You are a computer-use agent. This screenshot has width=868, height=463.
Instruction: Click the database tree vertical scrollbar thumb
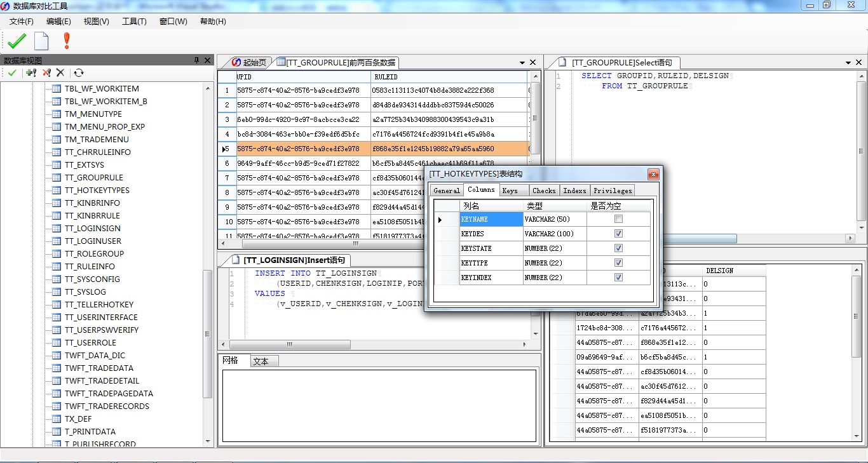click(207, 333)
